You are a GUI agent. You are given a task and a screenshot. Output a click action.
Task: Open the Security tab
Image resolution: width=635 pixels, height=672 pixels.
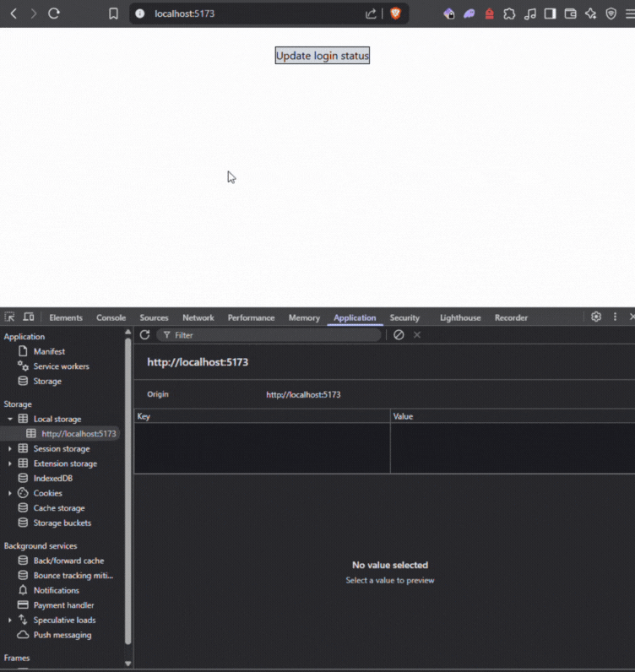pos(404,317)
